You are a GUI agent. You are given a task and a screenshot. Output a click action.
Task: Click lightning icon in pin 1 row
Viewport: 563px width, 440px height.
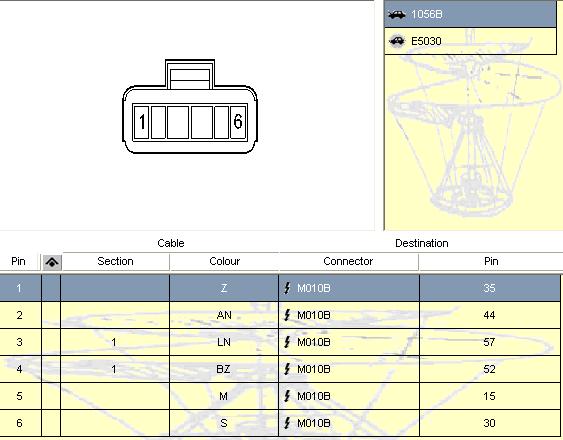(x=287, y=288)
